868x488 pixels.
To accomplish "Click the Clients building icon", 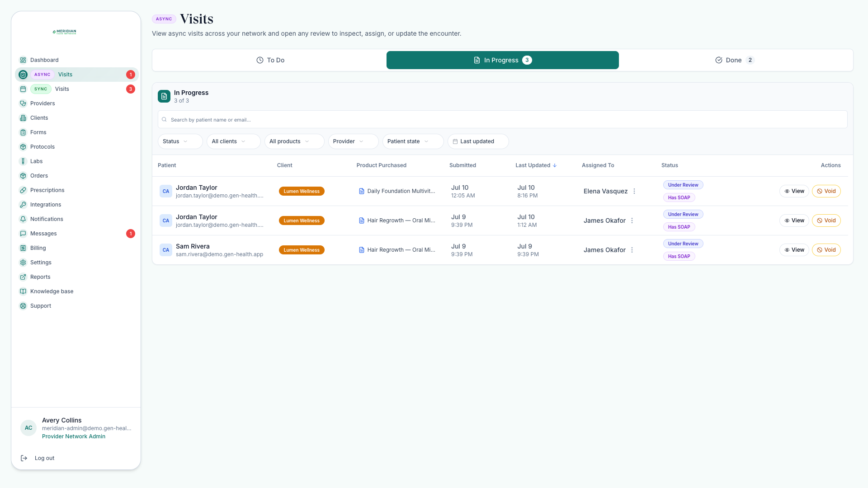I will pyautogui.click(x=23, y=118).
